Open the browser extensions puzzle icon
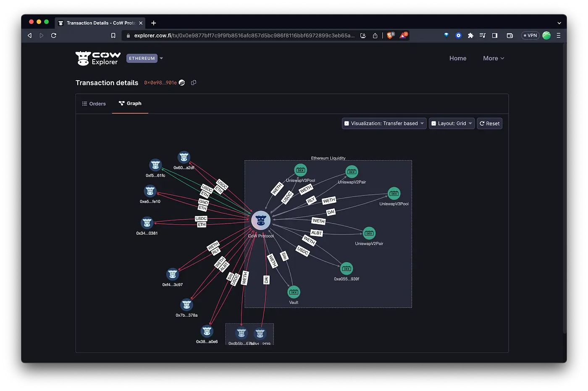This screenshot has width=588, height=391. (x=470, y=36)
